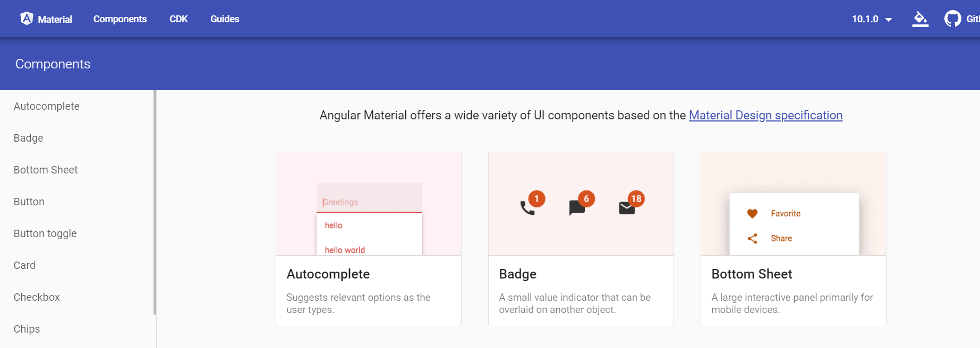This screenshot has height=348, width=980.
Task: Click the heart Favorite icon in Bottom Sheet preview
Action: point(752,214)
